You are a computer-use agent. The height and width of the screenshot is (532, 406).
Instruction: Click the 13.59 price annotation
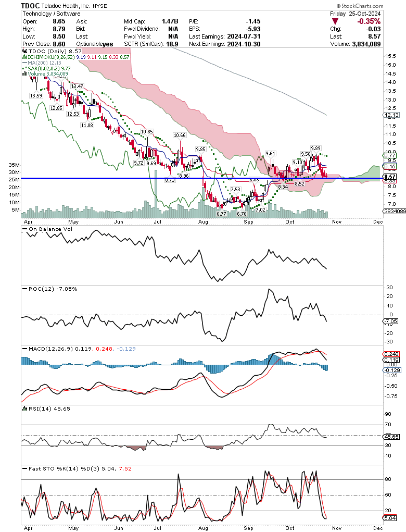(36, 96)
